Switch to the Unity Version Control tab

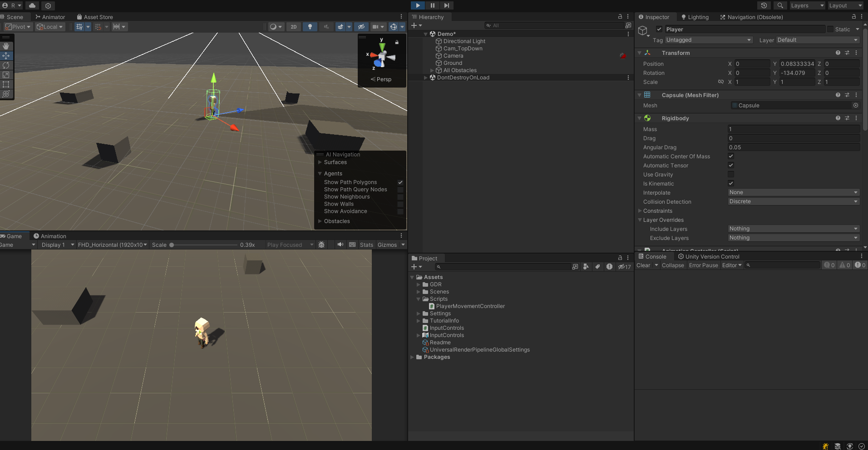point(709,257)
